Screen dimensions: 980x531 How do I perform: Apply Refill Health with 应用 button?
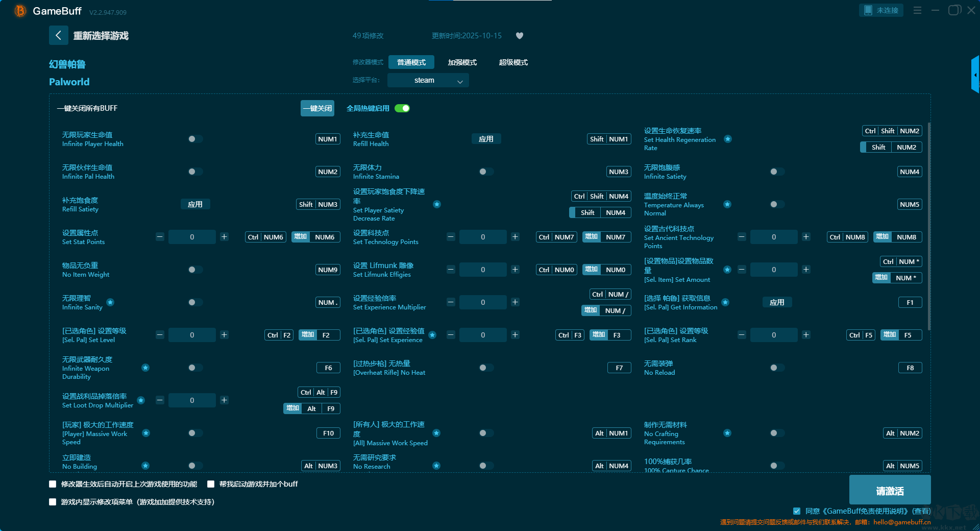pyautogui.click(x=486, y=139)
